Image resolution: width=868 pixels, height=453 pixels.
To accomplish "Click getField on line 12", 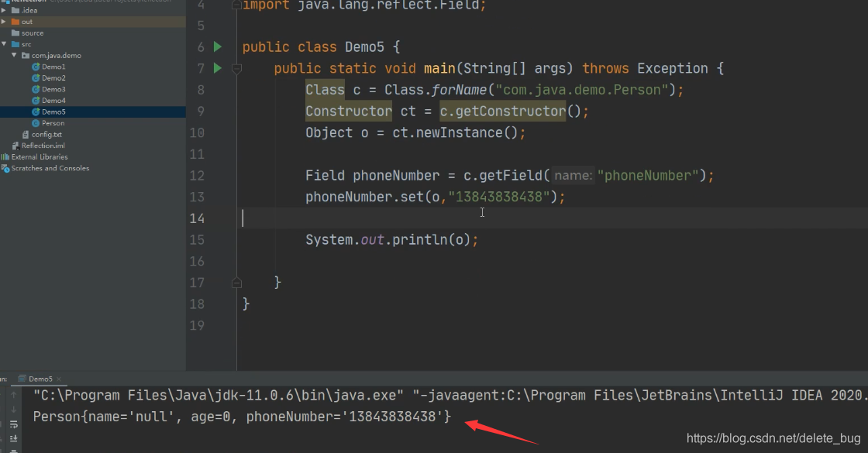I will [x=511, y=176].
